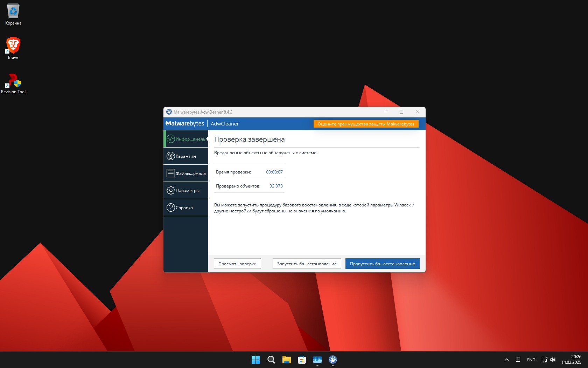
Task: Open Settings (Параметры) gear section
Action: coord(186,191)
